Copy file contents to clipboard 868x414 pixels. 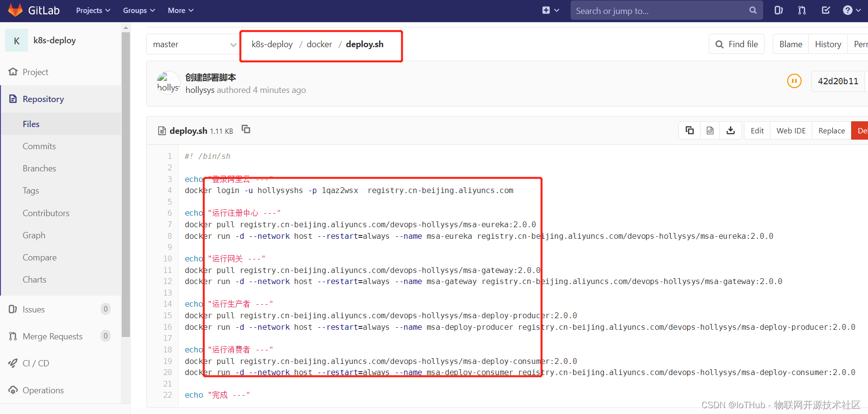click(689, 130)
